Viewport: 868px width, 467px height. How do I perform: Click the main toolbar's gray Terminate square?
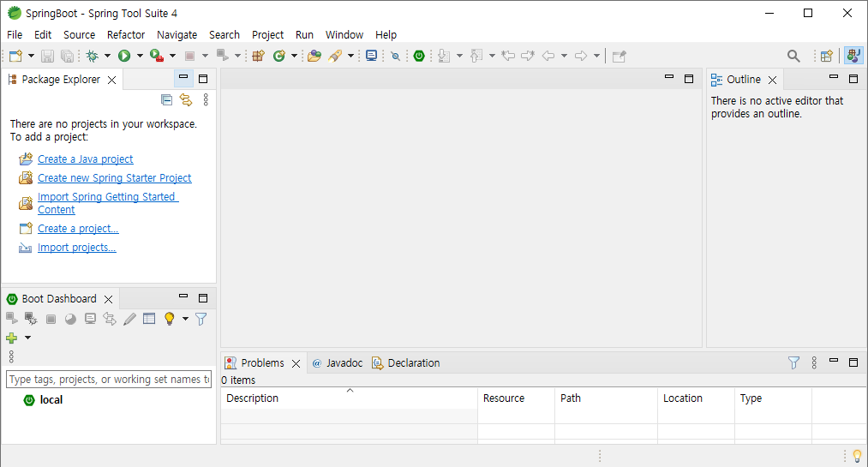190,56
